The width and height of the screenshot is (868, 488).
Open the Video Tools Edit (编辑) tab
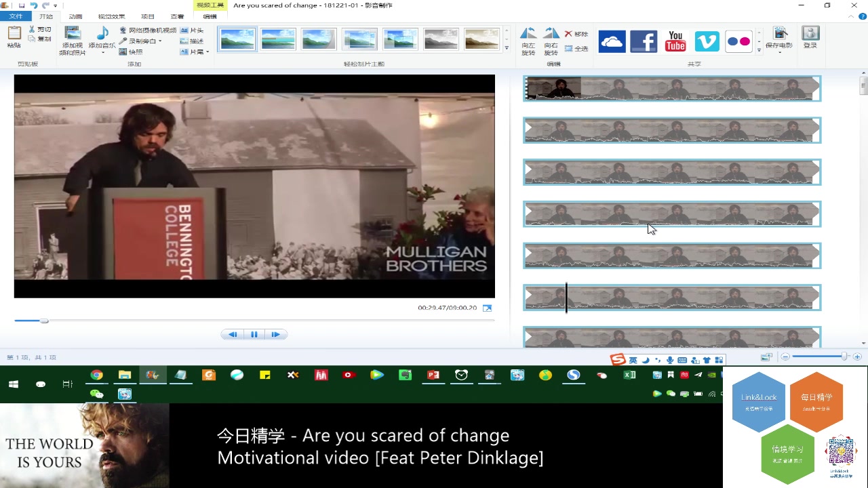(210, 16)
